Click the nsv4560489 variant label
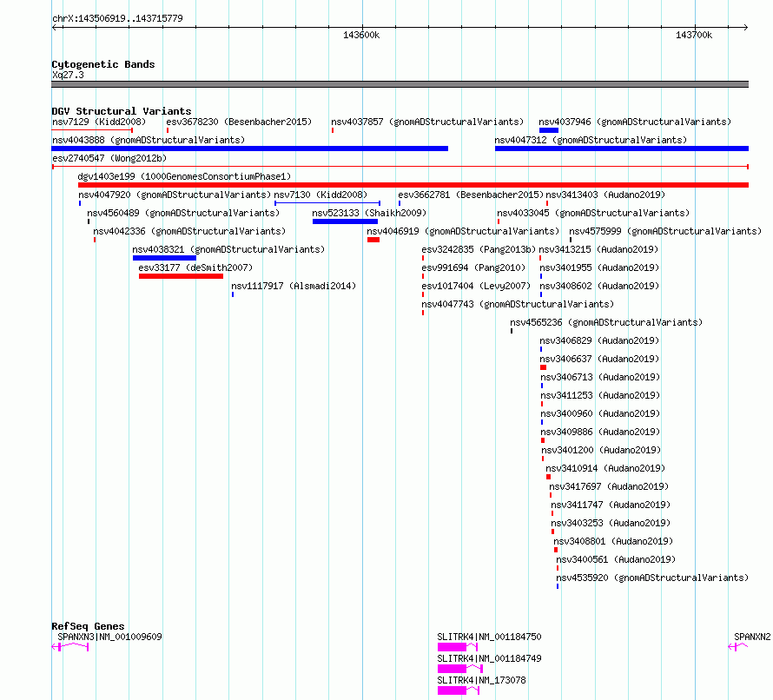 pos(183,213)
